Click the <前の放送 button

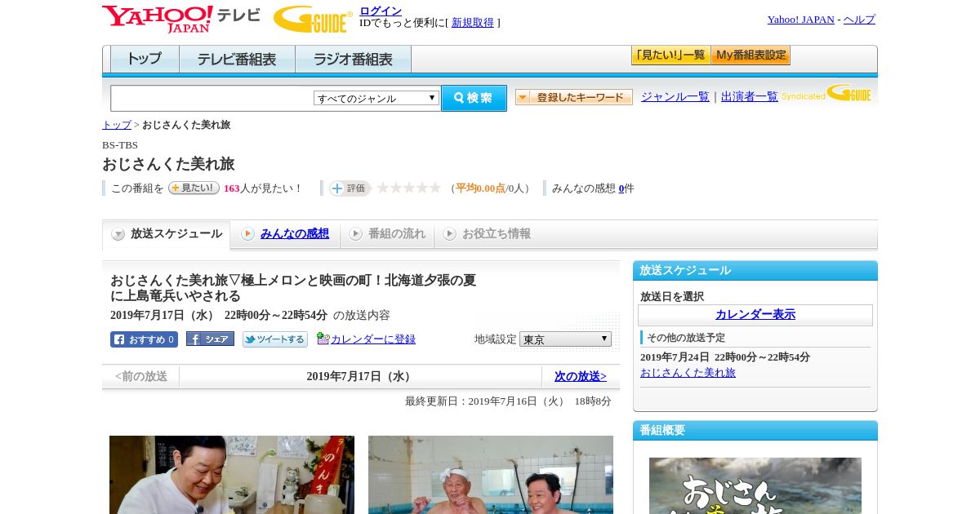[x=141, y=376]
